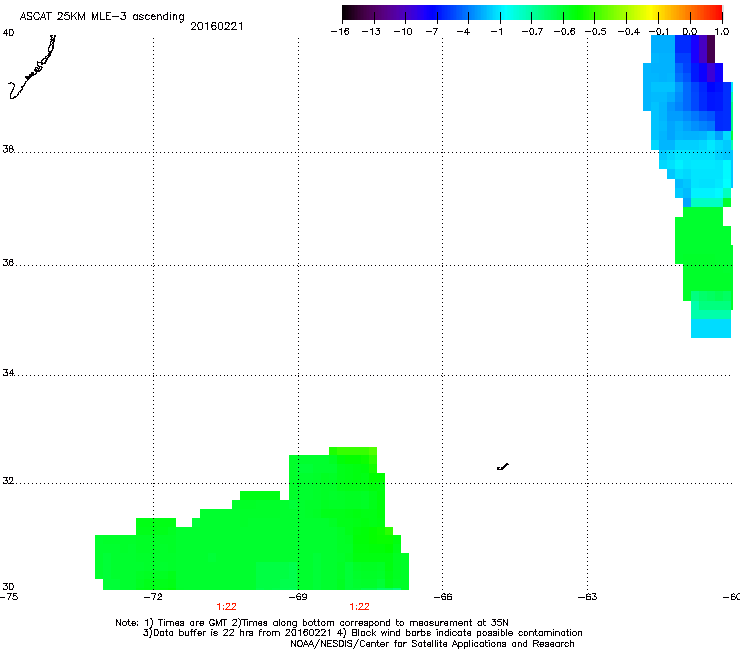Select the date label 20160221
The image size is (740, 650).
pos(217,26)
